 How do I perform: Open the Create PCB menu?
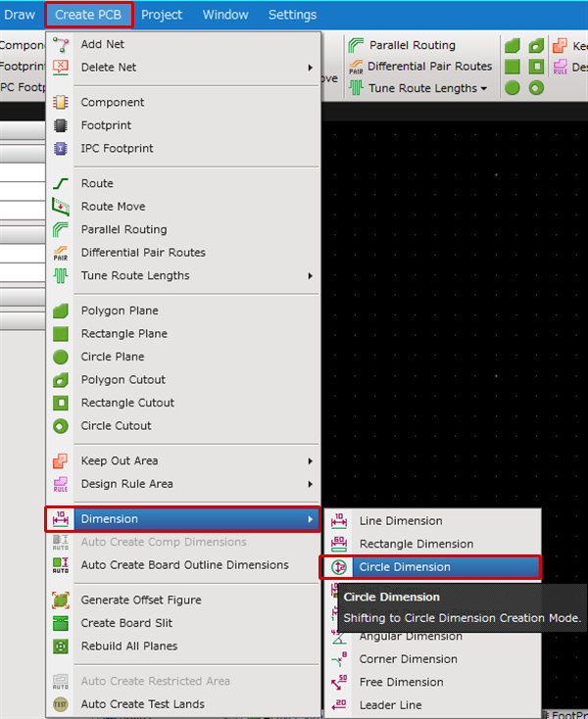[88, 15]
